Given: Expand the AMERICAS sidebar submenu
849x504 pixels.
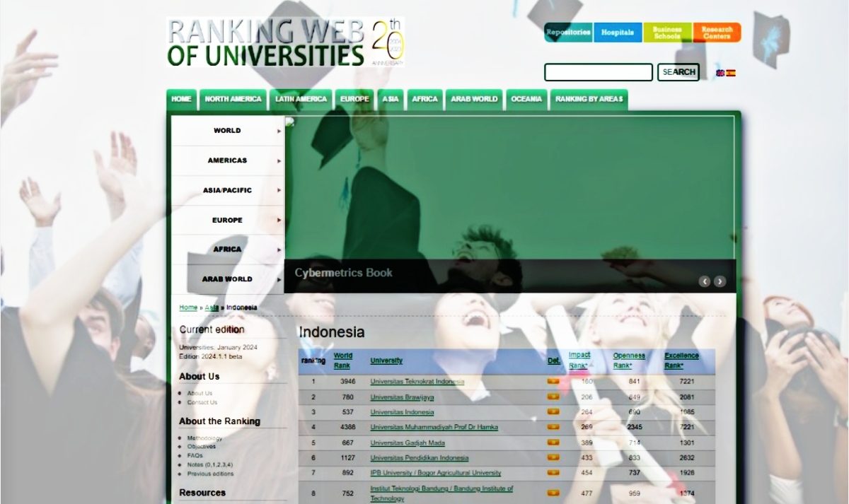Looking at the screenshot, I should [x=227, y=160].
